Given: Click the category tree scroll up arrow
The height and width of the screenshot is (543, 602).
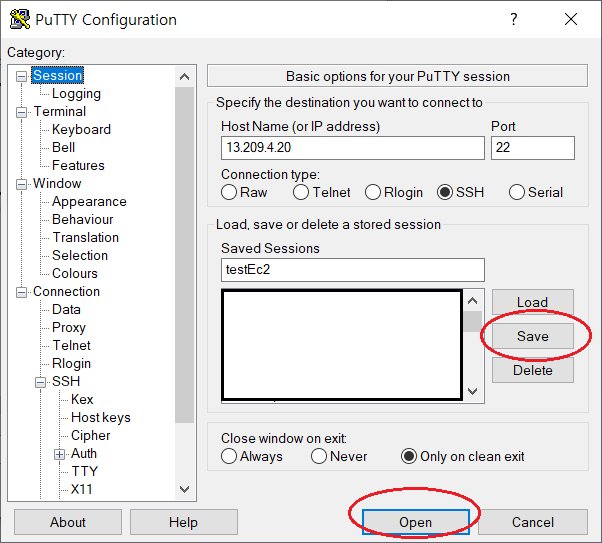Looking at the screenshot, I should click(x=184, y=77).
